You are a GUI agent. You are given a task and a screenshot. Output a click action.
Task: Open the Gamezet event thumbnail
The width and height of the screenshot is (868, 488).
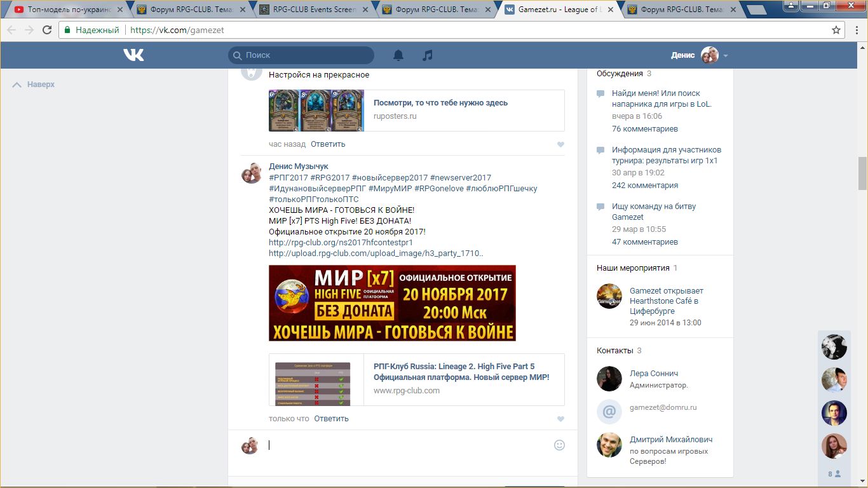[609, 296]
